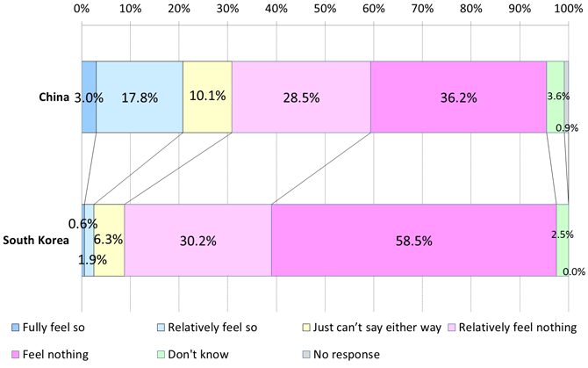This screenshot has width=588, height=368.
Task: Select China's 17.8% light blue segment
Action: pos(140,97)
